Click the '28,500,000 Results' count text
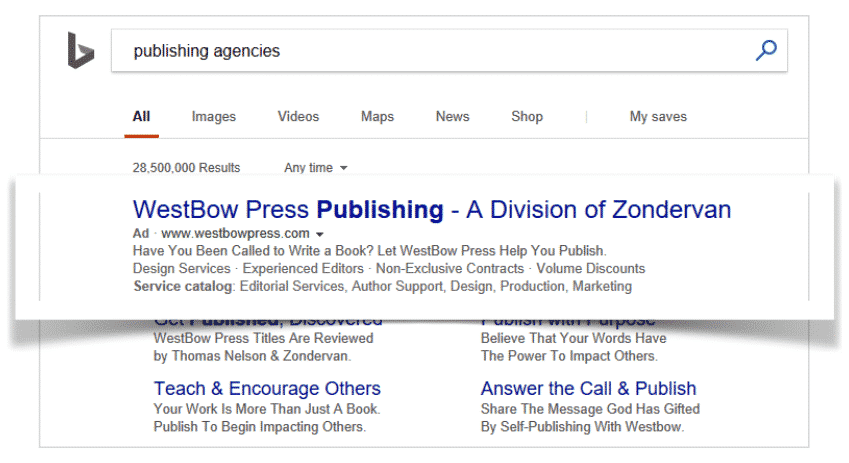 pos(186,168)
